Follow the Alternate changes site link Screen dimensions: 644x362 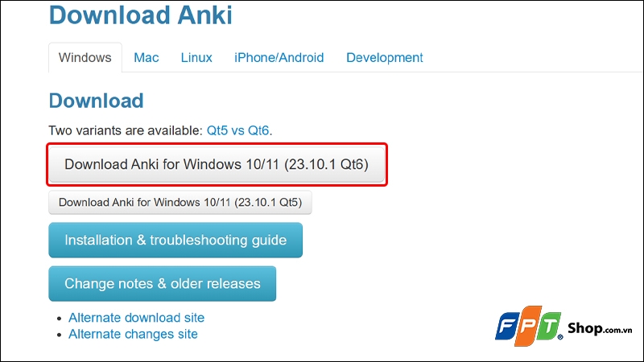pyautogui.click(x=133, y=334)
